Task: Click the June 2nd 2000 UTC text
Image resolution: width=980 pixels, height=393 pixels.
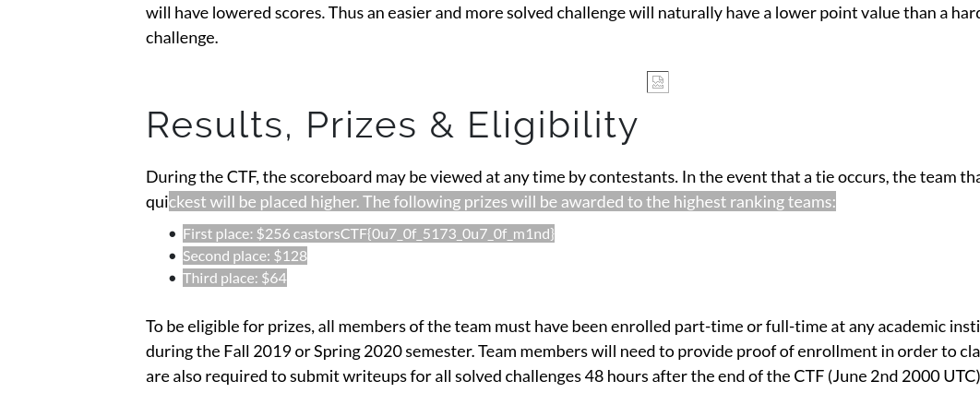Action: coord(903,376)
